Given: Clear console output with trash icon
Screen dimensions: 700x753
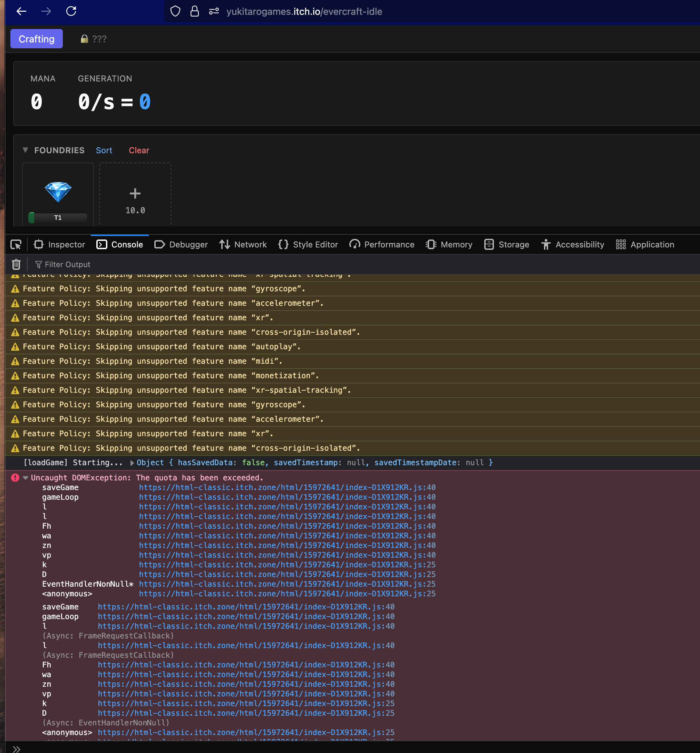Looking at the screenshot, I should [16, 264].
